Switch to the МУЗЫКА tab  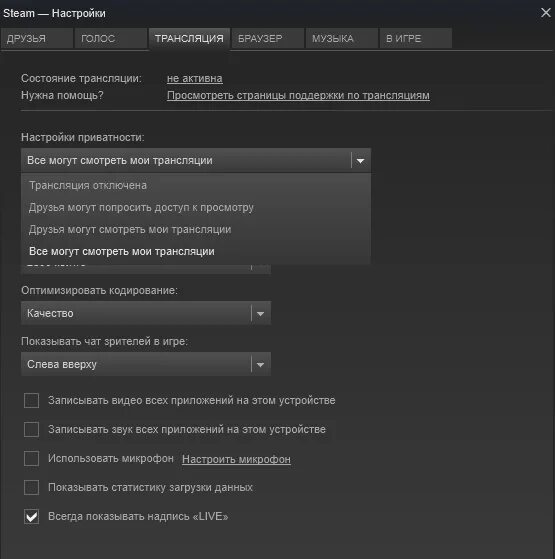point(342,38)
